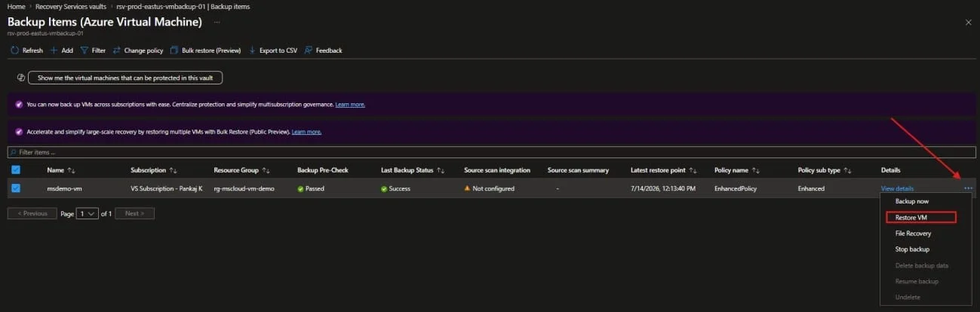Choose Backup now from context menu

[x=911, y=202]
